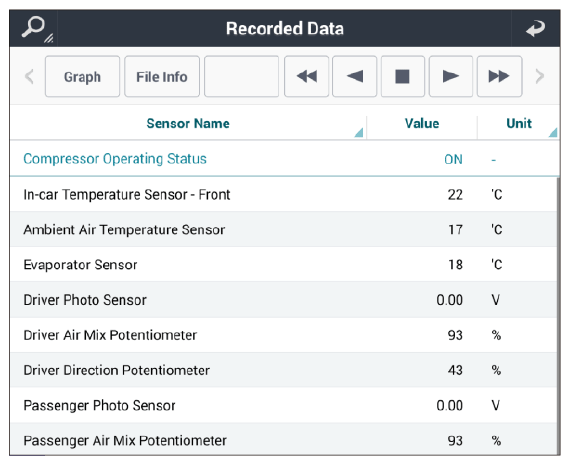The height and width of the screenshot is (465, 570).
Task: Click the value 43 of Driver Direction Potentiometer
Action: coord(455,370)
